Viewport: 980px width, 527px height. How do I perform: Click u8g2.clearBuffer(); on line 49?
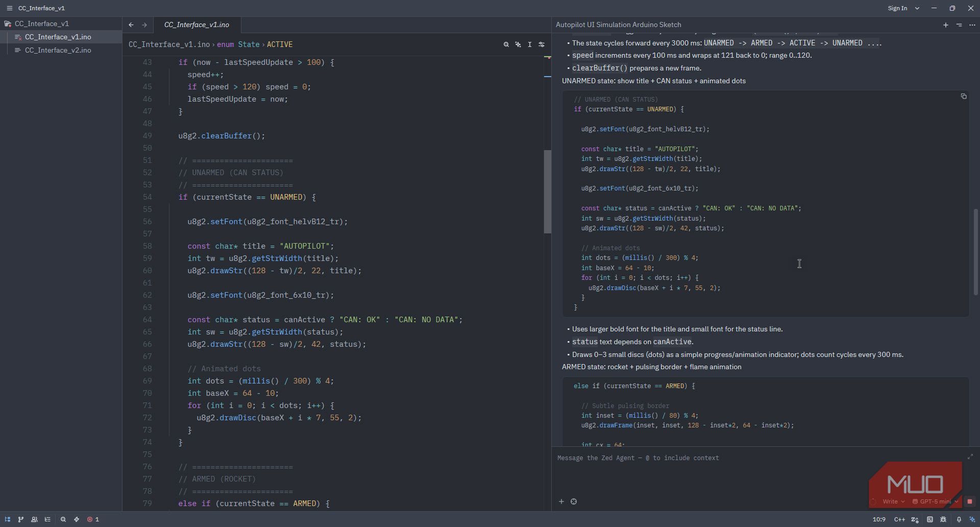click(x=222, y=136)
